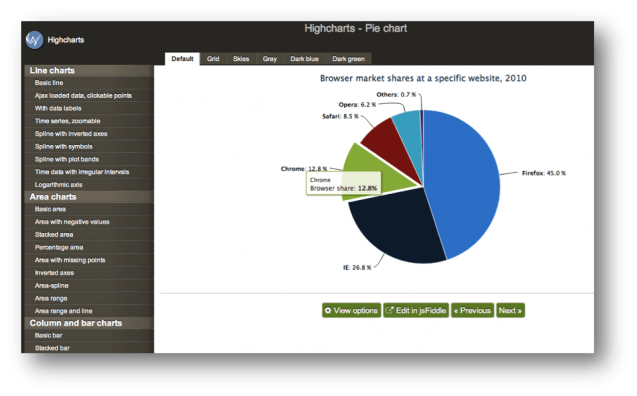Open the Logarithmic axis demo

coord(89,185)
